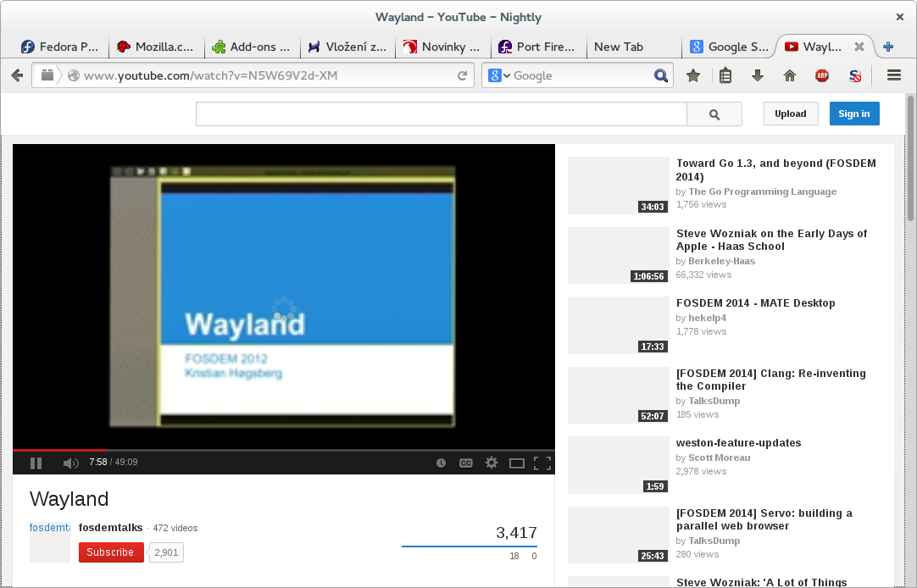Open 'Steve Wozniak on the Early Days' link
917x588 pixels.
[x=771, y=241]
